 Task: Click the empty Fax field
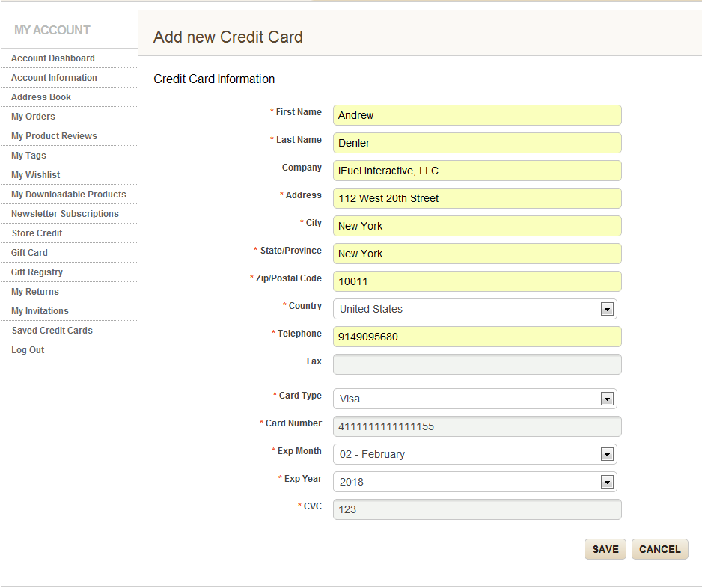[477, 365]
